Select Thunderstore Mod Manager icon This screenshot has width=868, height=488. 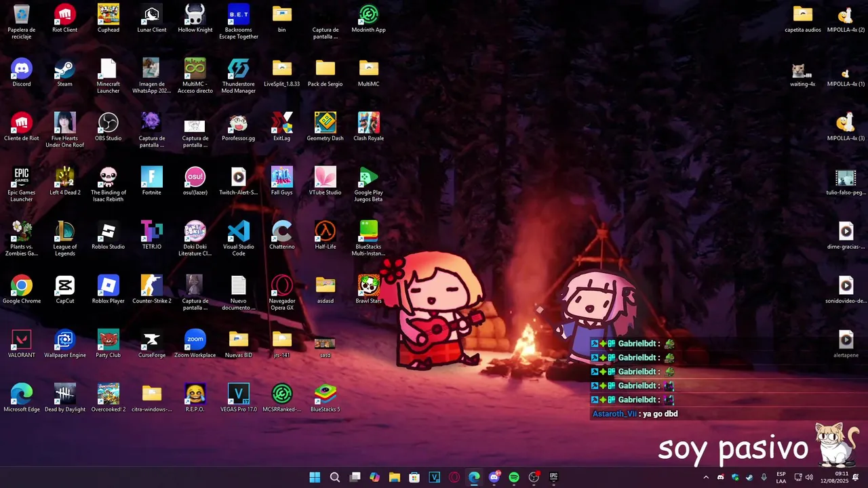tap(239, 75)
